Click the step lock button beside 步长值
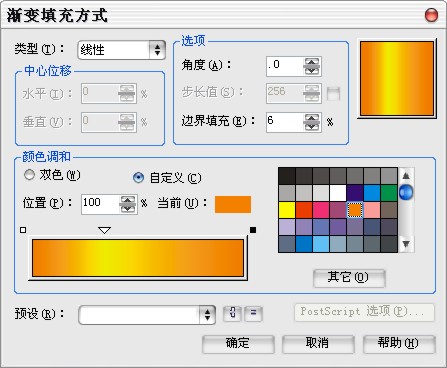447x368 pixels. point(333,94)
